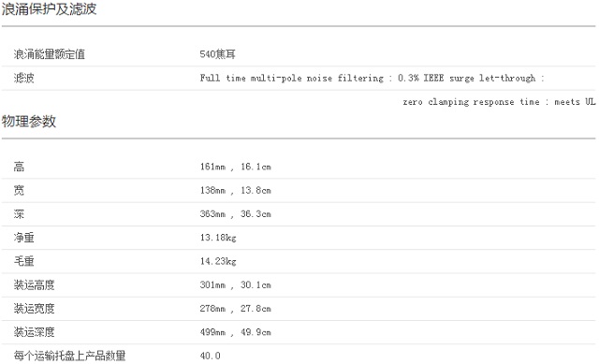
Task: Select the 装运高度 row label
Action: (35, 285)
